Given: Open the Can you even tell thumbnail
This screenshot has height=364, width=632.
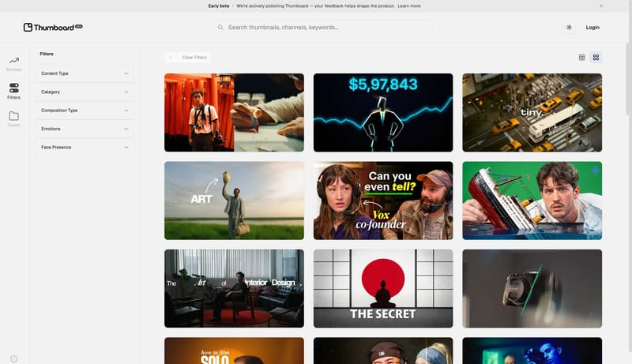Looking at the screenshot, I should pyautogui.click(x=383, y=201).
